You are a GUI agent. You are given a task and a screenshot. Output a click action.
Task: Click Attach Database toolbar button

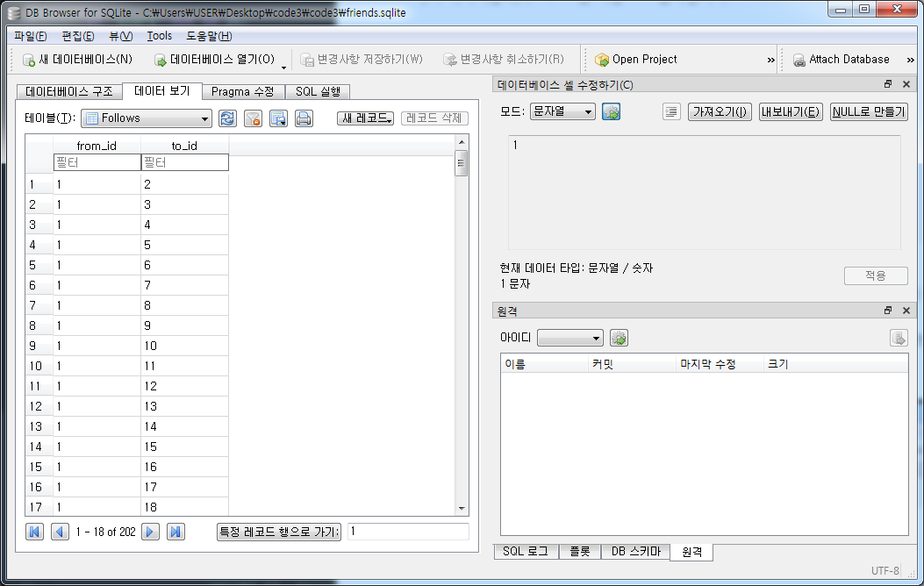point(841,60)
